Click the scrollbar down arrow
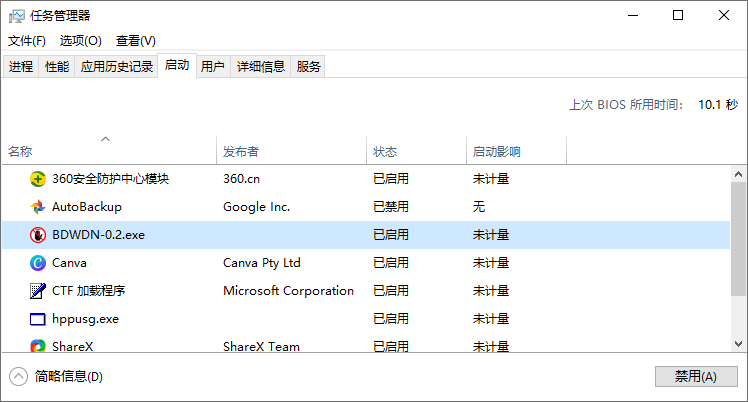The width and height of the screenshot is (748, 402). 738,344
